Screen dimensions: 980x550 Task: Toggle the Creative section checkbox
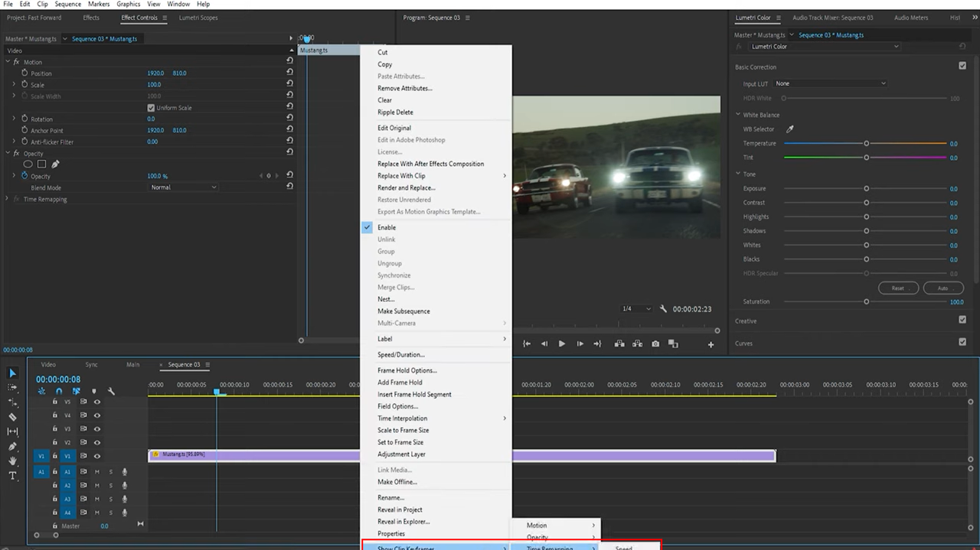click(x=962, y=321)
